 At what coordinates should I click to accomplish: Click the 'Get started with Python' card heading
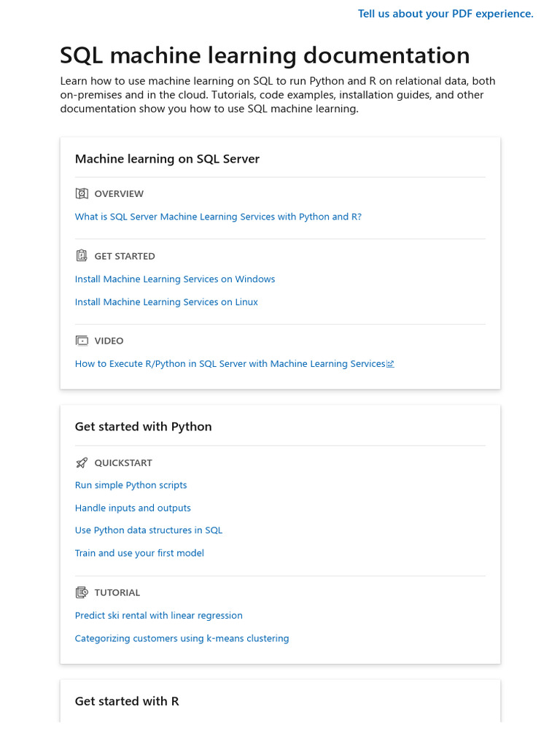pyautogui.click(x=143, y=427)
